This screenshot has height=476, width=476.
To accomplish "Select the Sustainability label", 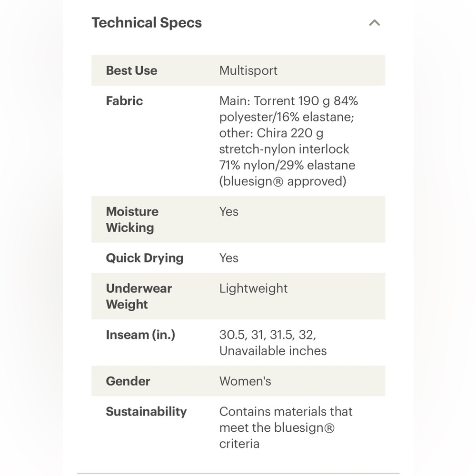I will coord(146,412).
